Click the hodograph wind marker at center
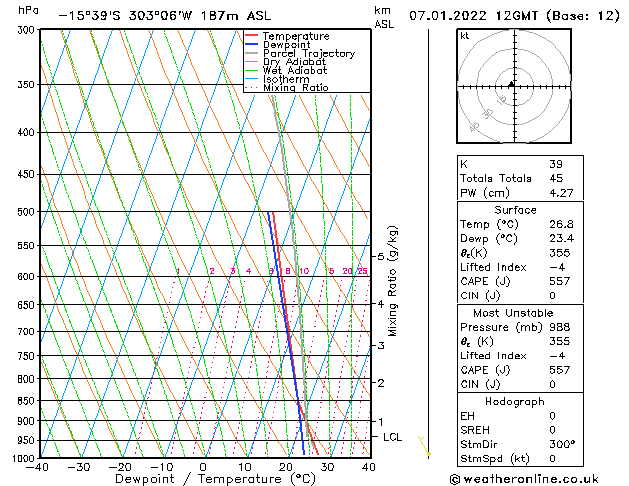Screen dimensions: 629x486 (x=511, y=84)
